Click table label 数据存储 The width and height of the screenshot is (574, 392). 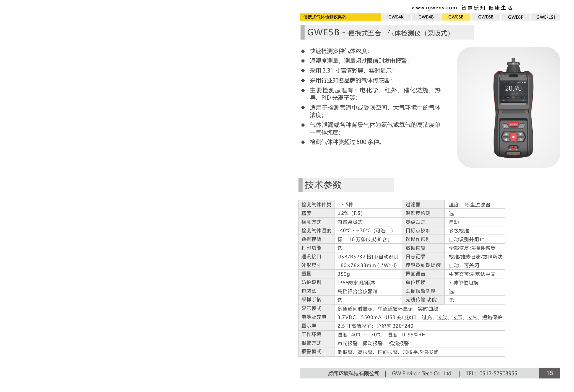coord(311,239)
